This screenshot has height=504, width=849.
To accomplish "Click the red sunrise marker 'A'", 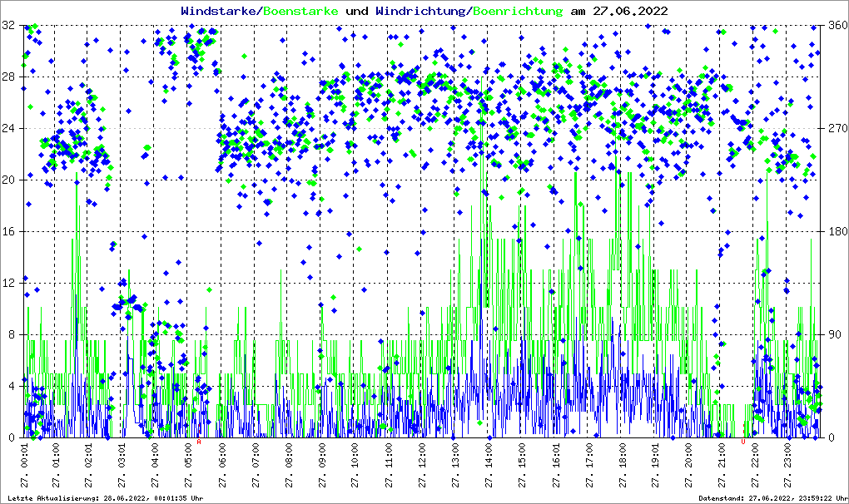I will pos(199,442).
